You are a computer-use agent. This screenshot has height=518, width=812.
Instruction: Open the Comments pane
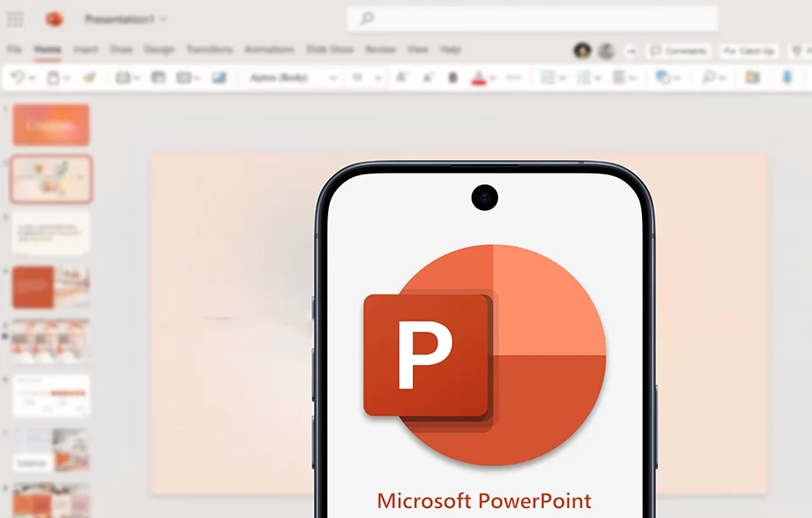pos(679,51)
